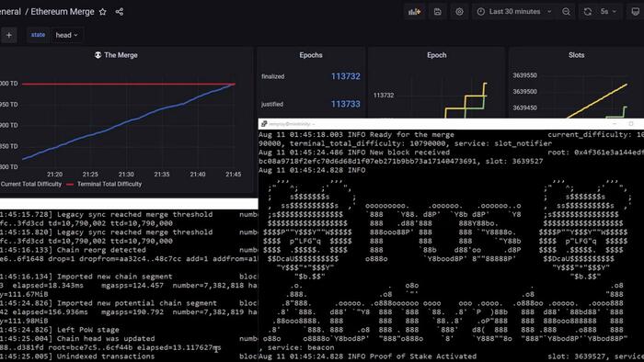
Task: Open dashboard settings gear
Action: [459, 12]
